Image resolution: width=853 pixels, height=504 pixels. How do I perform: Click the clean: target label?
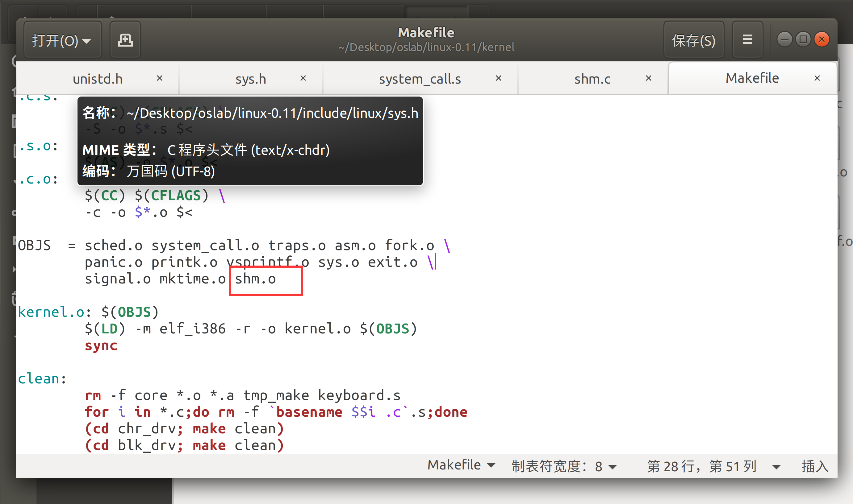[x=42, y=379]
